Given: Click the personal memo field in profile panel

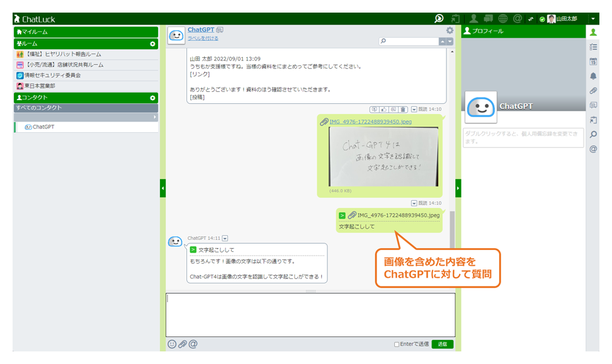Looking at the screenshot, I should click(523, 137).
